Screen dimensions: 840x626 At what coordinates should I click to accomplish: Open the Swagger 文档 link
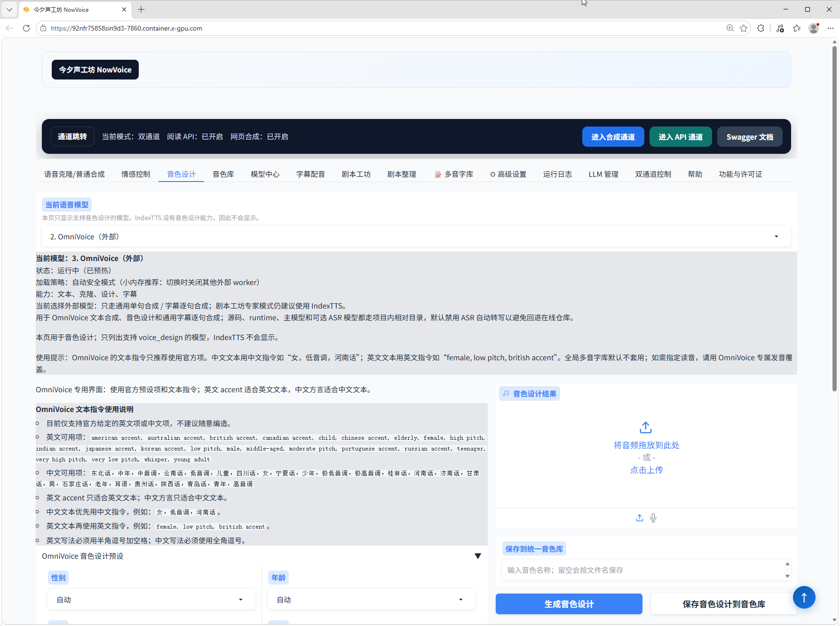click(x=750, y=137)
